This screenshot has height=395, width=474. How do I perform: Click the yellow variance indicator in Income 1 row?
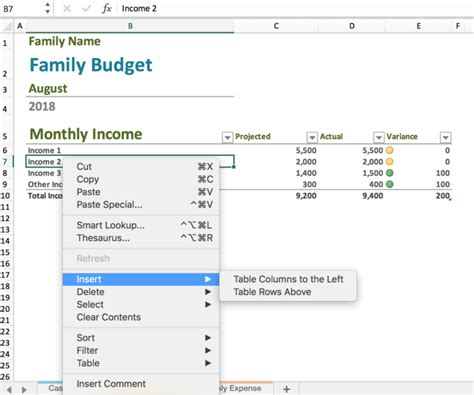click(390, 150)
